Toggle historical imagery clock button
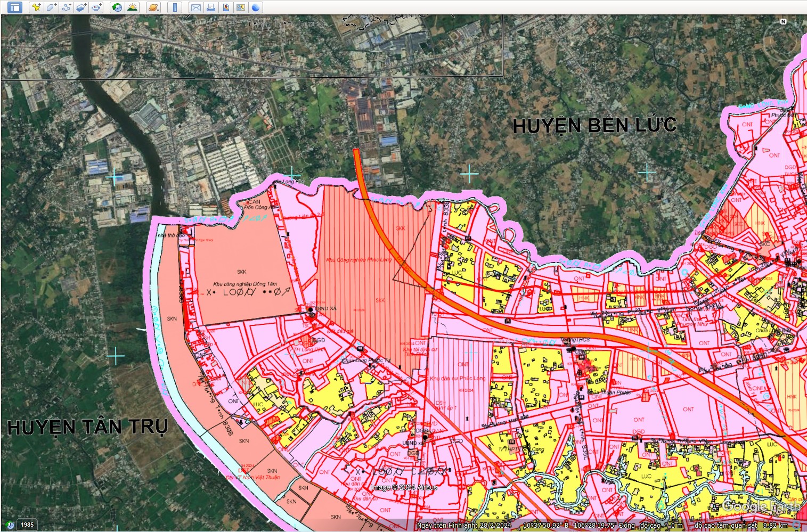The image size is (807, 532). 117,7
